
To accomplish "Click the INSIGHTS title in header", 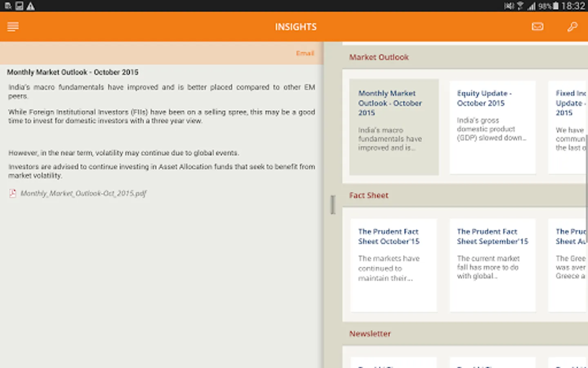I will (296, 27).
